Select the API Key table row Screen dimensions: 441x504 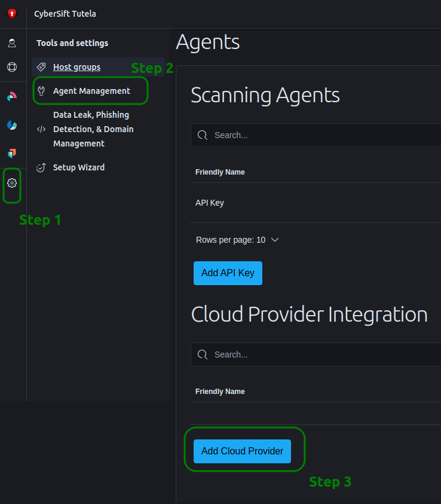[316, 203]
